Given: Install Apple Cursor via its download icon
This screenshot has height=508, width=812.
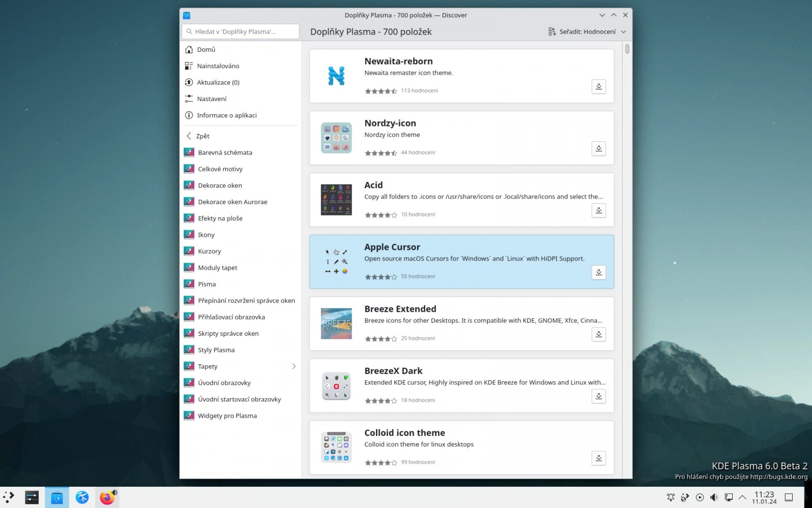Looking at the screenshot, I should point(599,273).
